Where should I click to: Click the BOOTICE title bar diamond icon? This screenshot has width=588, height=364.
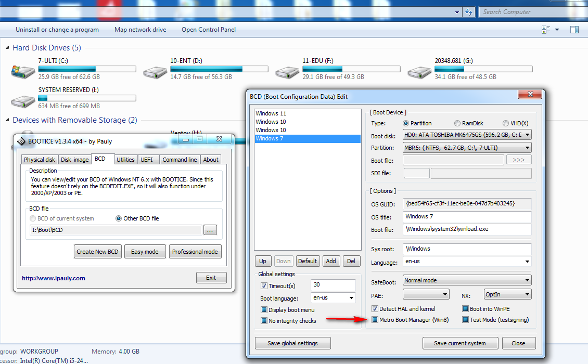click(21, 141)
